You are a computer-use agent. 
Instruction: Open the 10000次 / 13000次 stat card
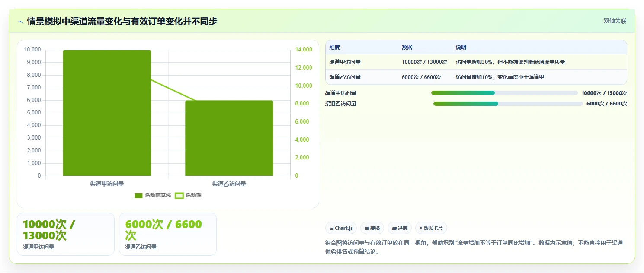66,234
